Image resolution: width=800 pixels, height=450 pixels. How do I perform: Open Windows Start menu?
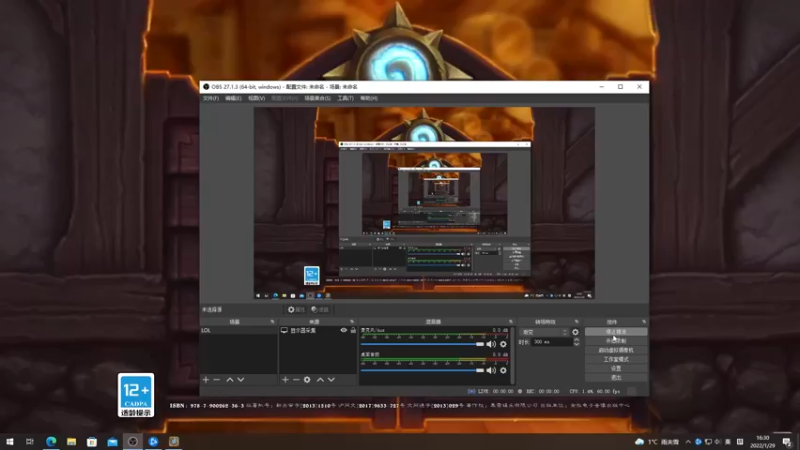pyautogui.click(x=10, y=441)
